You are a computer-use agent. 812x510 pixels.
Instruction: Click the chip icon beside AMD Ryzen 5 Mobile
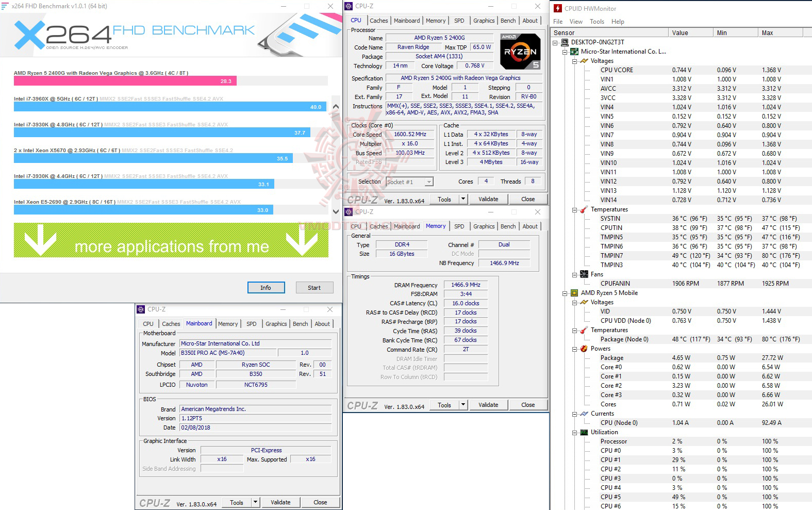coord(574,293)
